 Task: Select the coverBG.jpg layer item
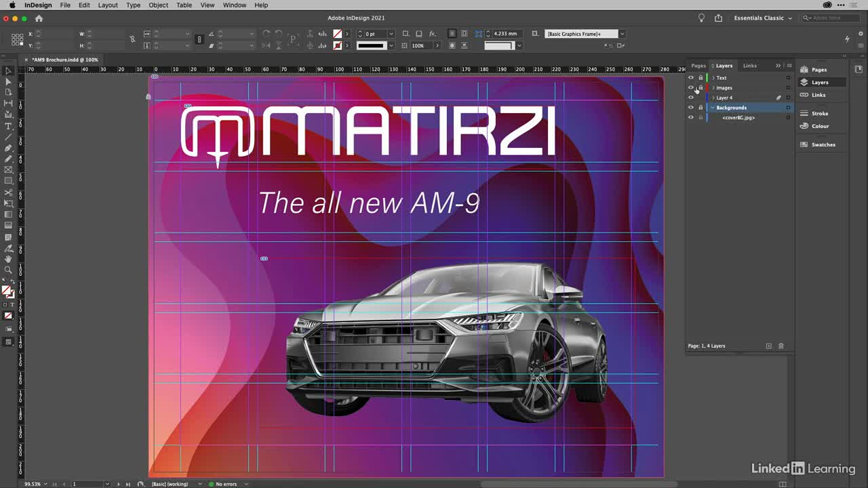(738, 117)
